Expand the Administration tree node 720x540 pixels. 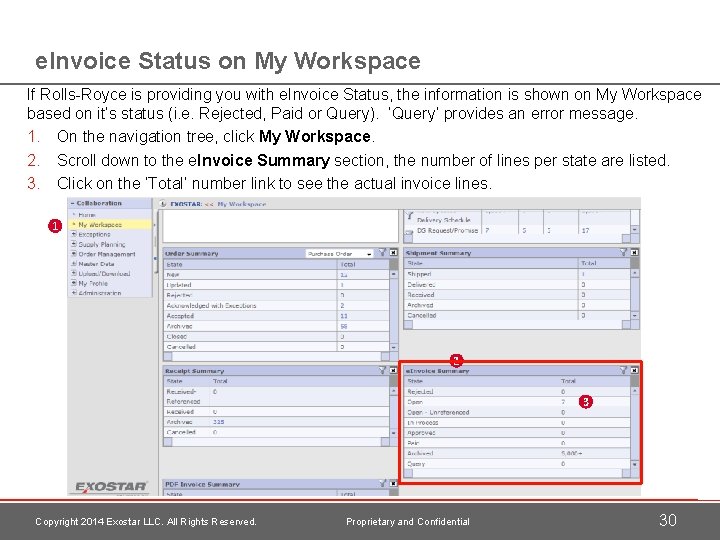(73, 293)
